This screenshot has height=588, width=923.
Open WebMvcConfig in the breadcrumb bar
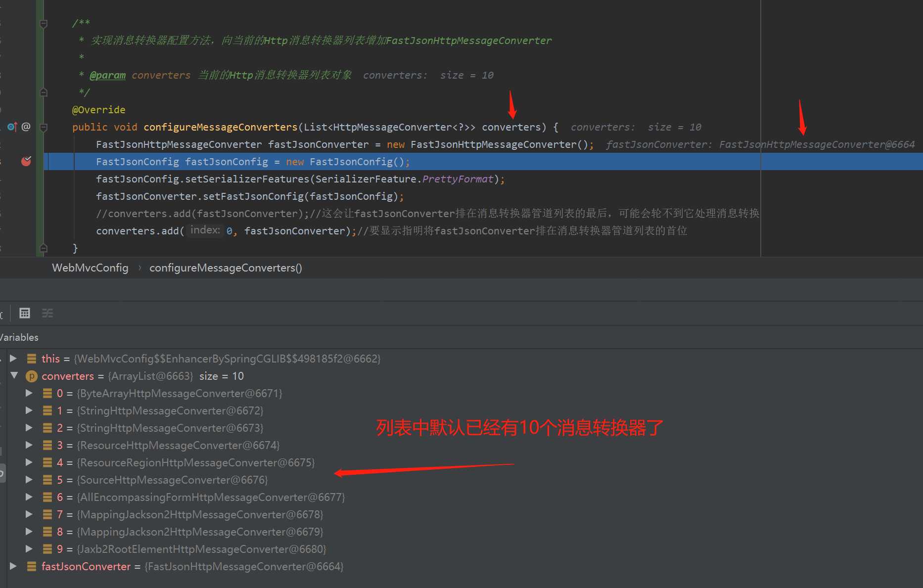coord(90,268)
